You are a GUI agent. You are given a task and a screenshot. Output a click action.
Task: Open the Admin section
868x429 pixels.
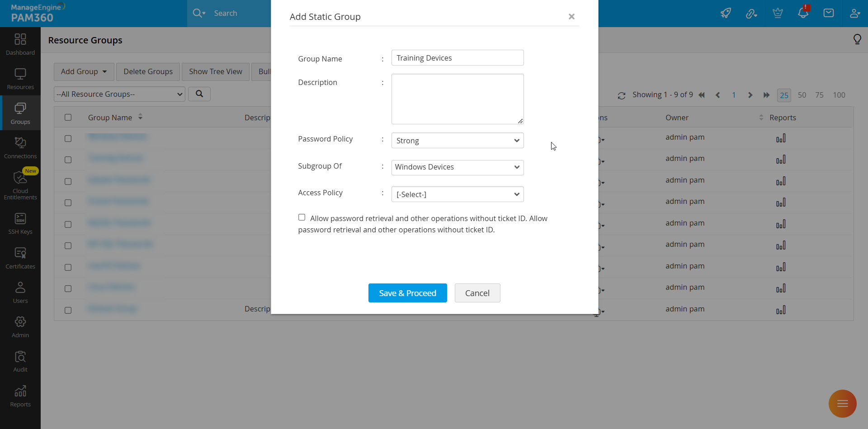tap(20, 325)
